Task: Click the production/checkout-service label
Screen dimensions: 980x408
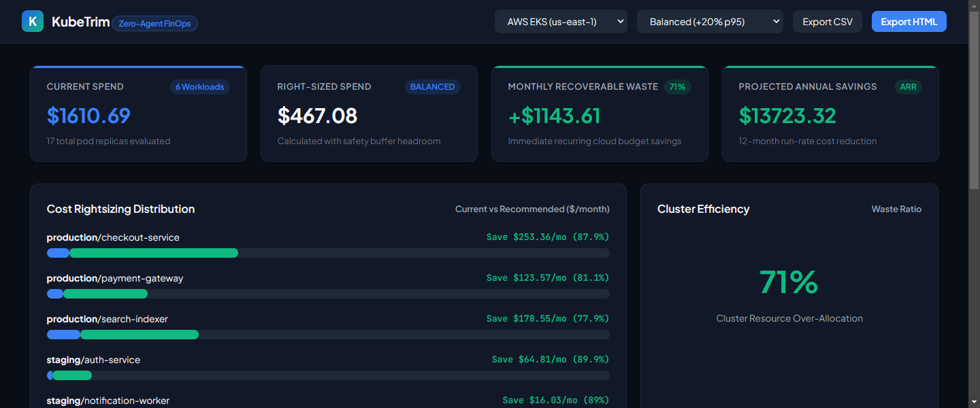Action: tap(113, 237)
